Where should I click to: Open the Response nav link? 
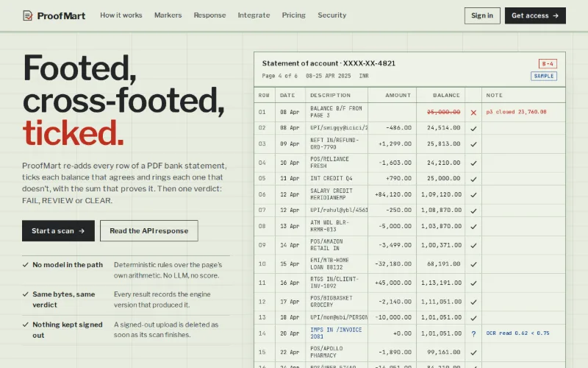209,15
